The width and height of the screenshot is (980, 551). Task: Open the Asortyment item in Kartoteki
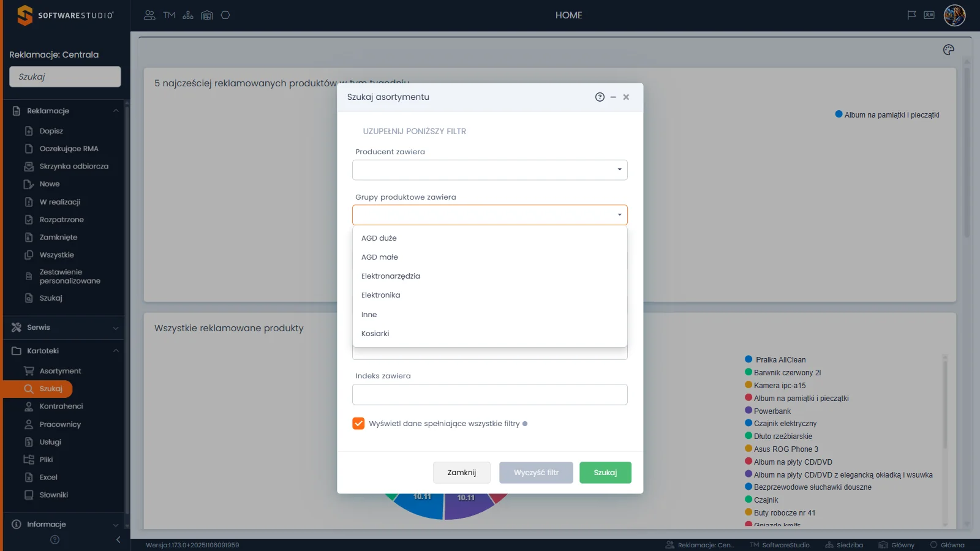tap(60, 371)
